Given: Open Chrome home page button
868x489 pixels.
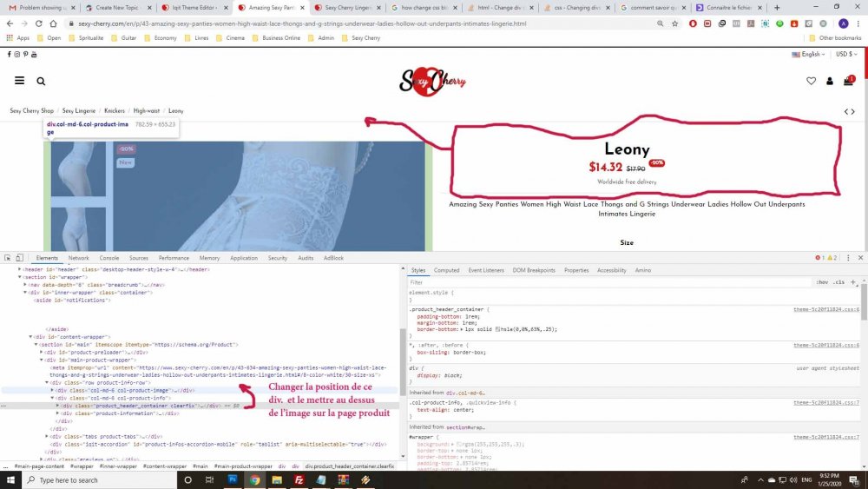Looking at the screenshot, I should 53,23.
